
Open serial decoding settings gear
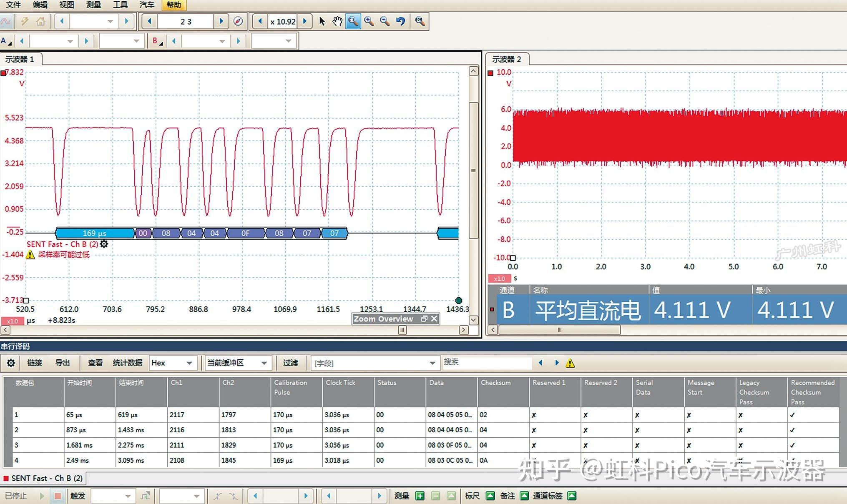(x=11, y=363)
